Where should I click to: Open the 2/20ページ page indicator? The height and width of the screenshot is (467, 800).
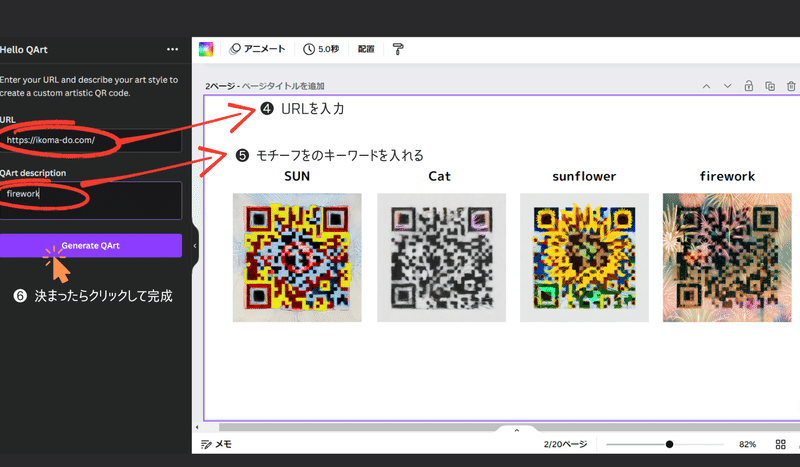coord(565,444)
